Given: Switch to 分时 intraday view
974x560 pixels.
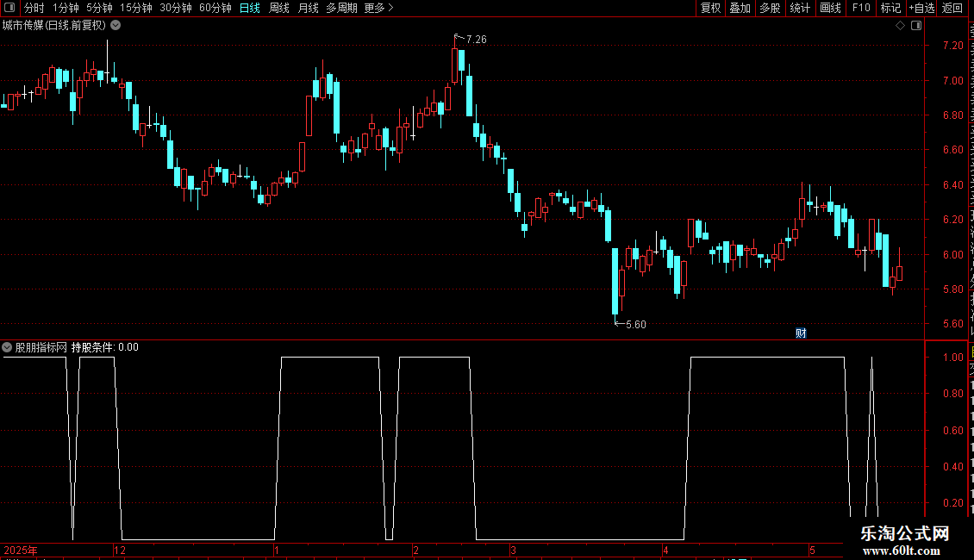Looking at the screenshot, I should tap(34, 8).
